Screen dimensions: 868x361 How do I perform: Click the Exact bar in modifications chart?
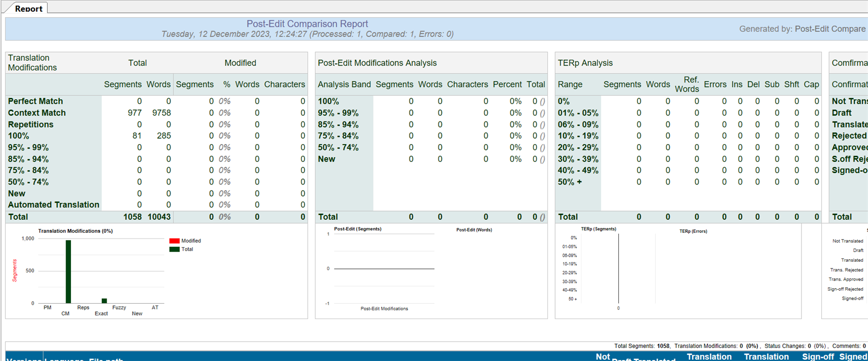coord(104,301)
